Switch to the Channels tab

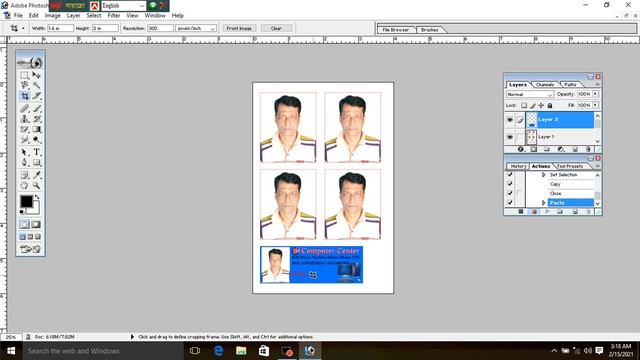pyautogui.click(x=545, y=84)
